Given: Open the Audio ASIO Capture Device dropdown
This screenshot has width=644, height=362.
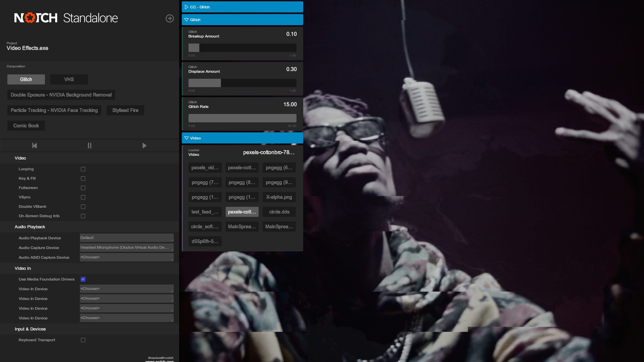Looking at the screenshot, I should [x=126, y=257].
